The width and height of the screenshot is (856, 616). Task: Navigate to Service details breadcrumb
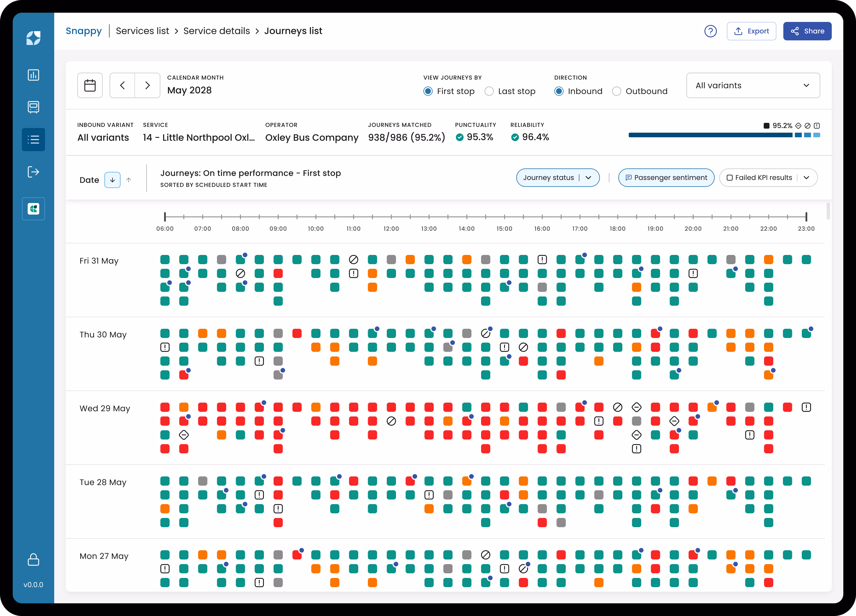(216, 31)
